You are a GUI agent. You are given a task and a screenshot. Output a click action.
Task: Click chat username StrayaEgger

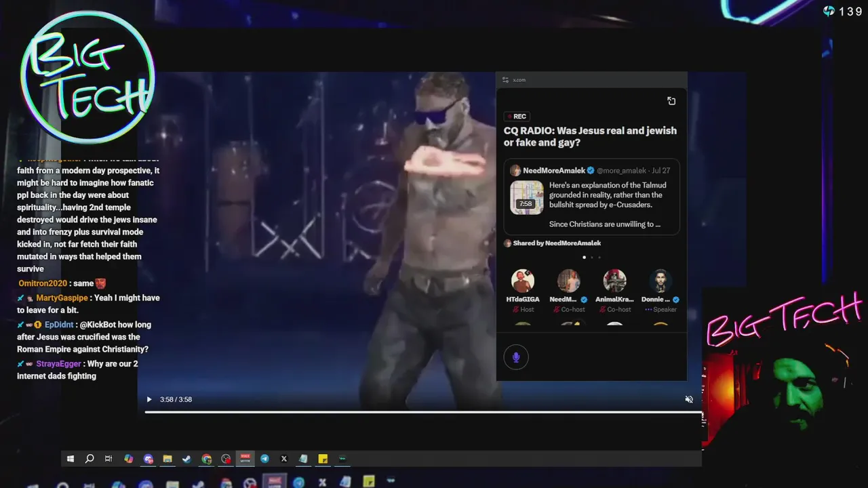pyautogui.click(x=58, y=364)
